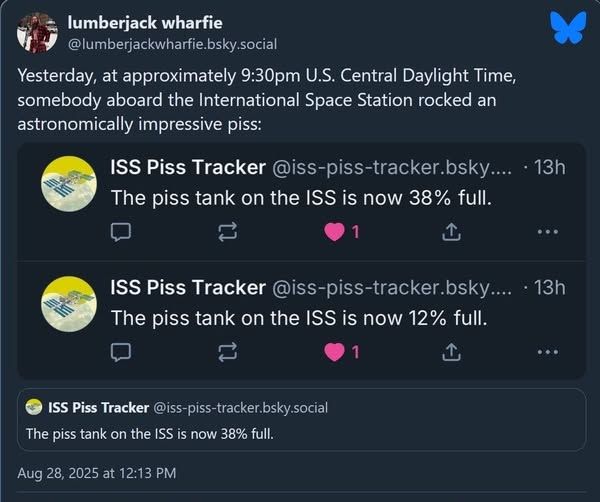Toggle like on the 12% post
Viewport: 600px width, 502px height.
[336, 351]
